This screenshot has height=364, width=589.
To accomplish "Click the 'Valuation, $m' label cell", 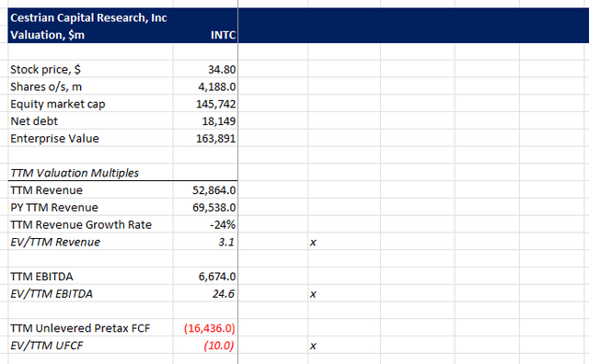I will pos(47,35).
